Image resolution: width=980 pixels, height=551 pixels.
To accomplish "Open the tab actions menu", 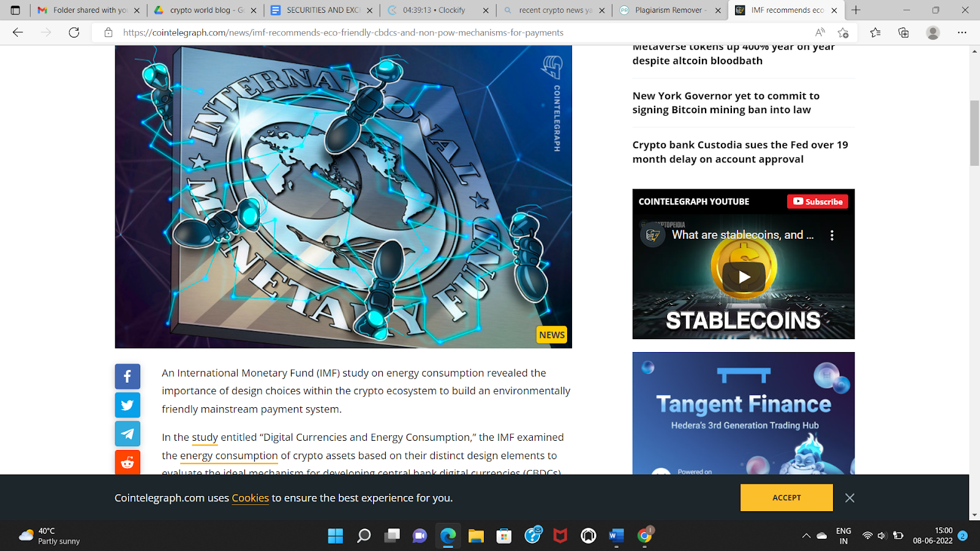I will click(x=15, y=10).
